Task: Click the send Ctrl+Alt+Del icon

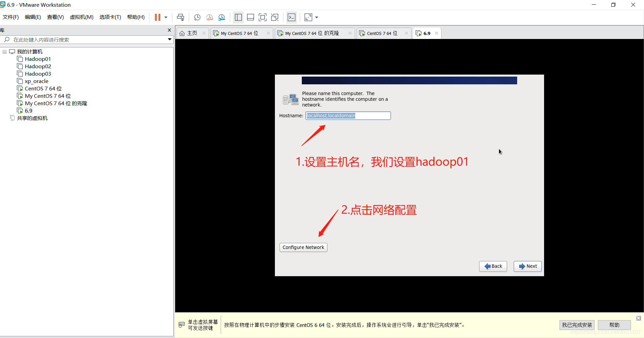Action: pos(181,17)
